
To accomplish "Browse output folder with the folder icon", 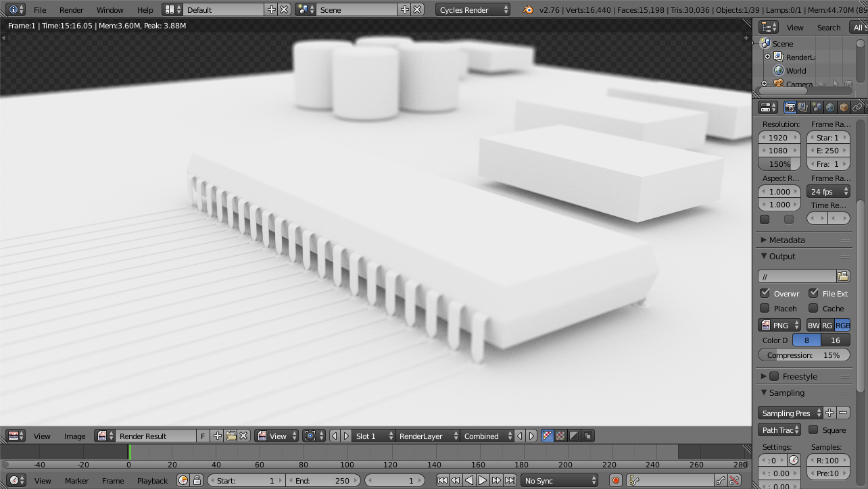I will [x=842, y=276].
